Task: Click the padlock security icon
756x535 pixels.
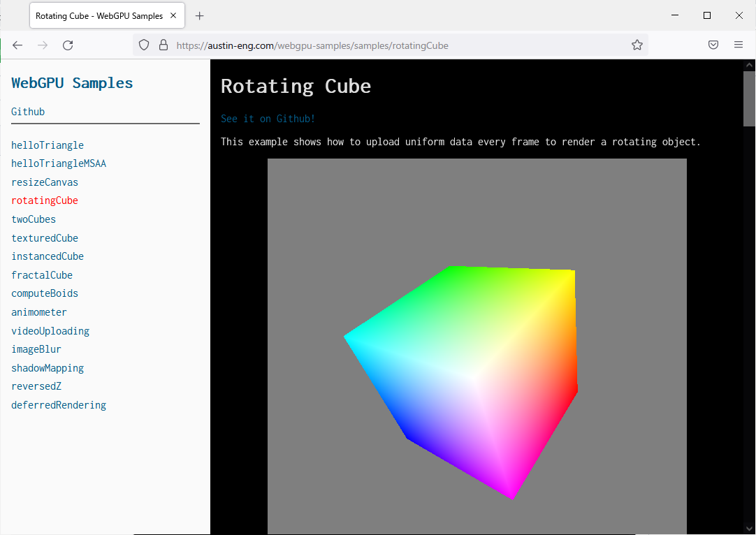Action: (x=162, y=44)
